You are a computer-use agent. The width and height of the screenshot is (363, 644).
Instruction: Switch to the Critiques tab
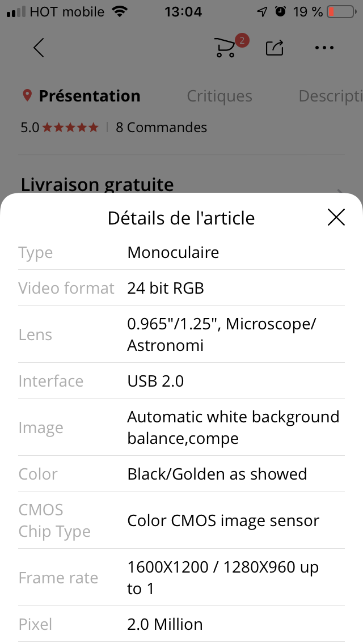click(220, 96)
